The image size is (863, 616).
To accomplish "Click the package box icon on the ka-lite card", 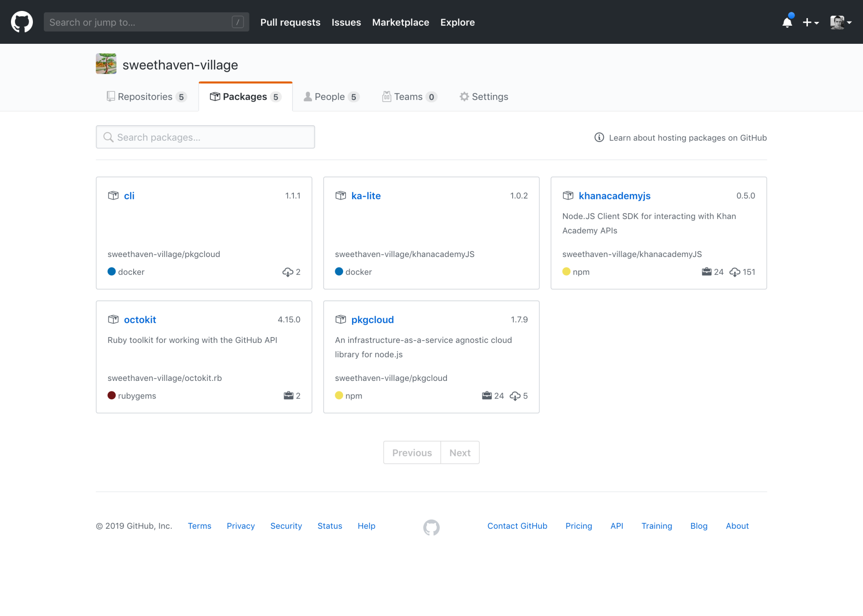I will point(340,195).
